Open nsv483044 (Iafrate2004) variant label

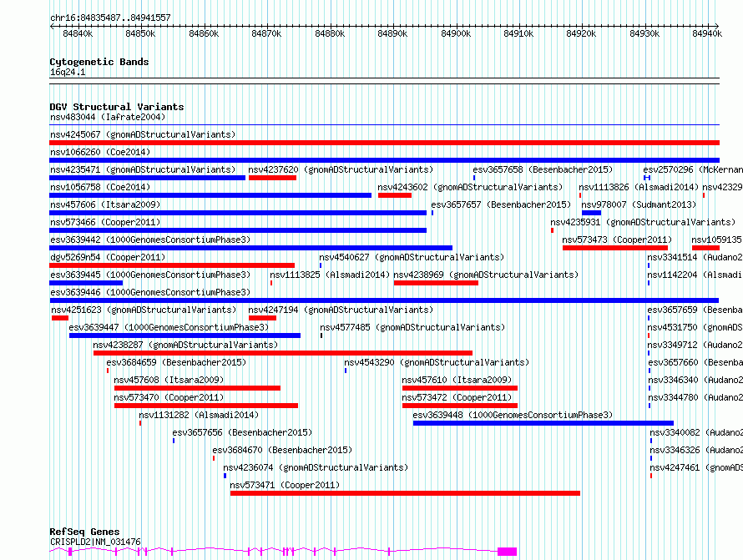coord(108,117)
